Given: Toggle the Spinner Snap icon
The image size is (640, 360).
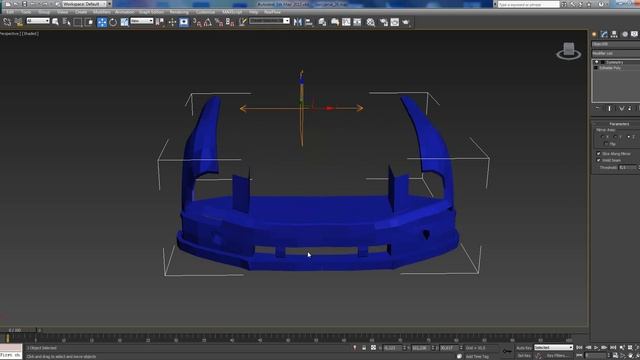Looking at the screenshot, I should click(230, 22).
